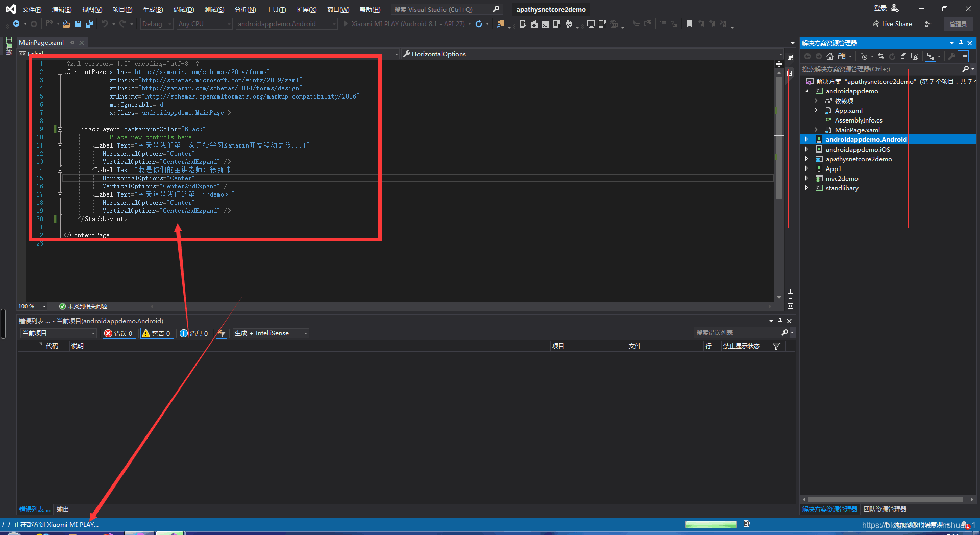980x535 pixels.
Task: Click Collapse All icon in Solution Explorer toolbar
Action: coord(903,56)
